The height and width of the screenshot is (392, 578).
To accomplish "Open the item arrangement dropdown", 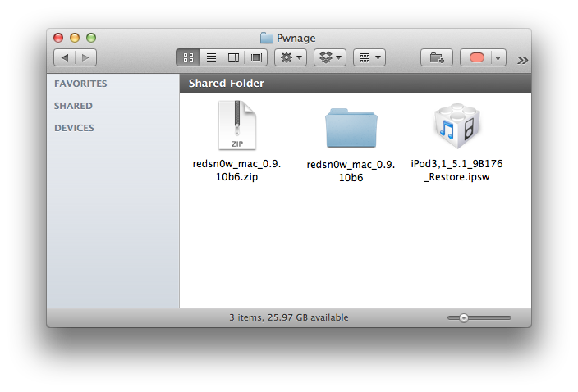I will (369, 57).
